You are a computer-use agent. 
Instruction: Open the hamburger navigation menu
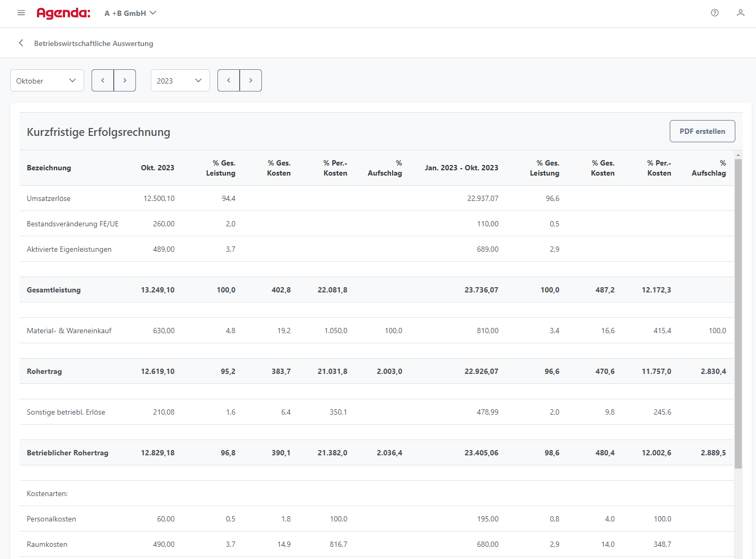(21, 13)
